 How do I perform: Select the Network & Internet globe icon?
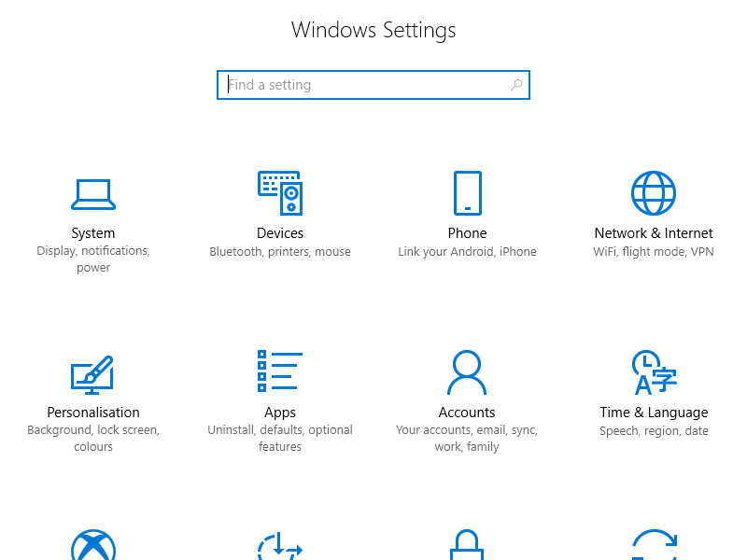click(x=654, y=193)
